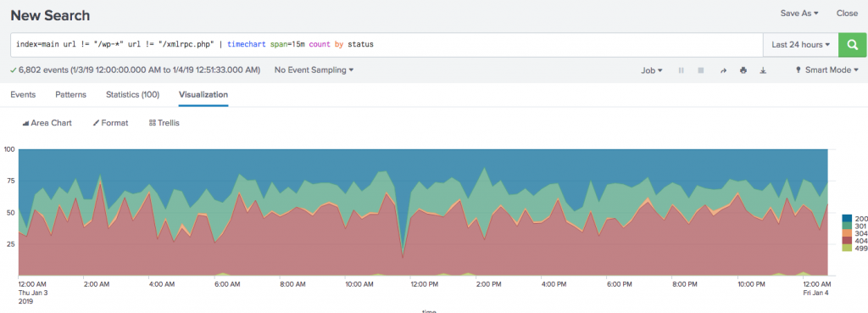This screenshot has height=313, width=868.
Task: Open the Smart Mode dropdown
Action: [x=827, y=70]
